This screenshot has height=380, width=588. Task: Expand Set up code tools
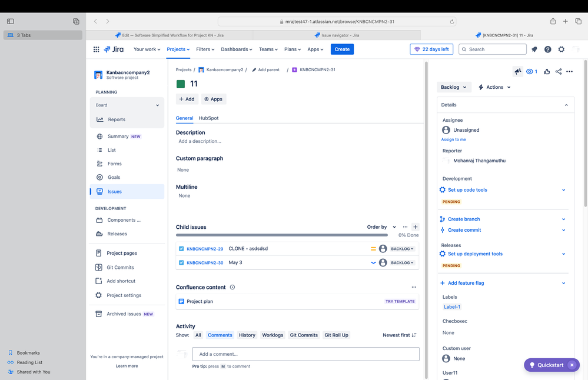pos(563,190)
